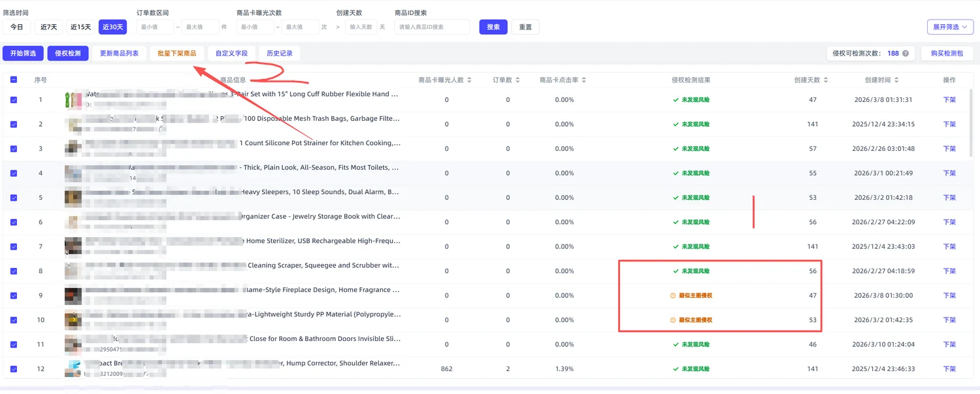
Task: Open 自定义字段 settings
Action: 232,54
